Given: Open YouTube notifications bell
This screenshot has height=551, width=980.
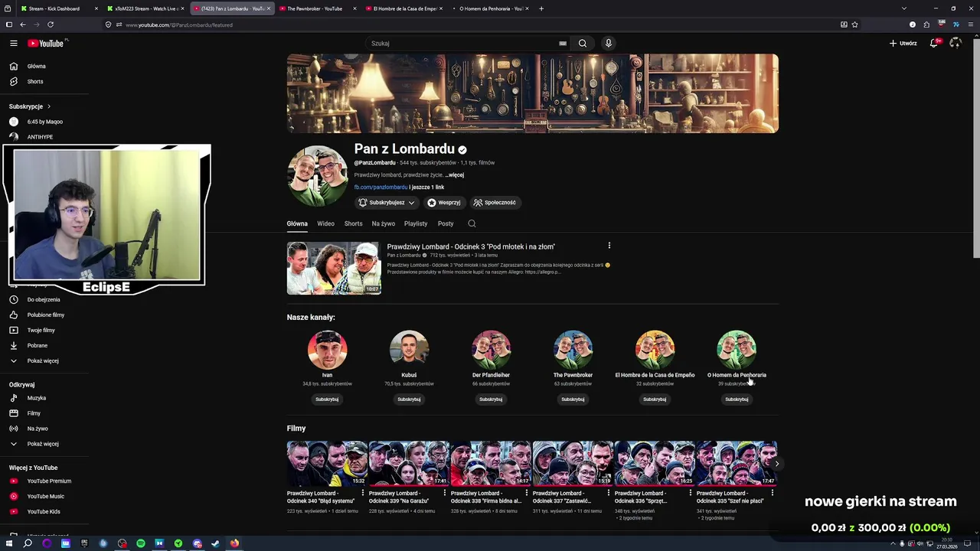Looking at the screenshot, I should pos(934,44).
